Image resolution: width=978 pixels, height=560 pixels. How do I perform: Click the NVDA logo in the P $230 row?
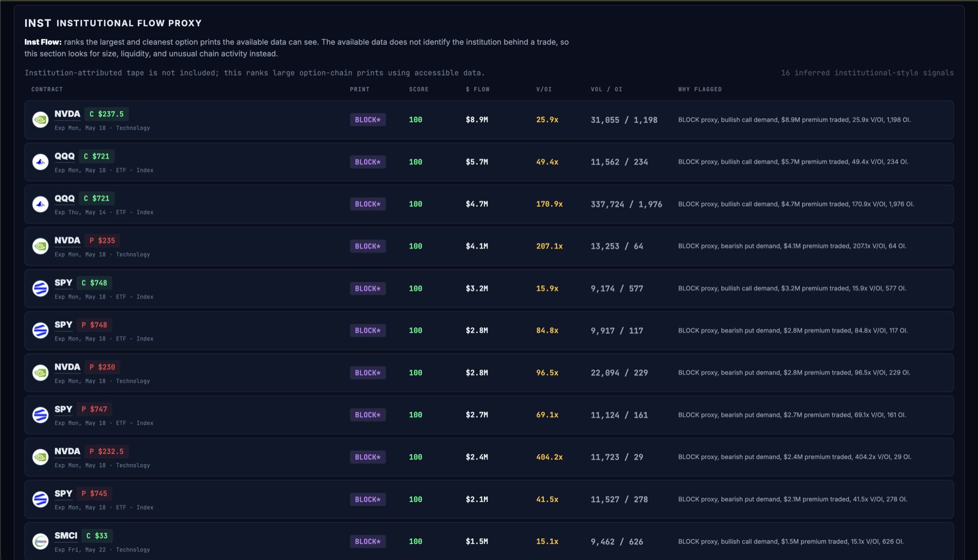click(x=40, y=373)
